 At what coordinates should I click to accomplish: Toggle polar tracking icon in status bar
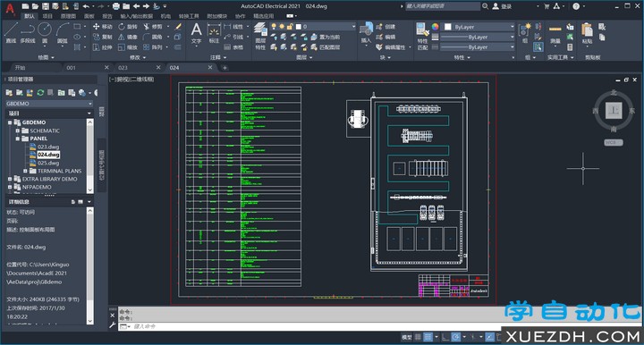point(456,337)
